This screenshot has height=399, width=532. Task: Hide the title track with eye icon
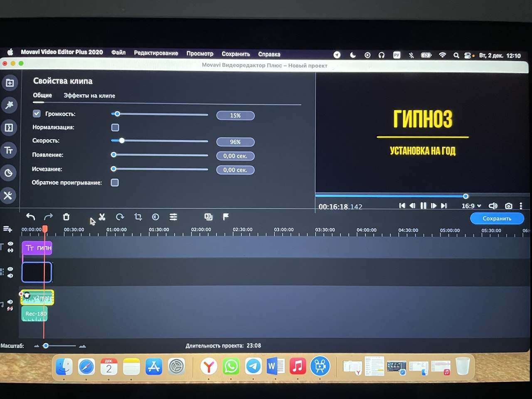coord(10,244)
